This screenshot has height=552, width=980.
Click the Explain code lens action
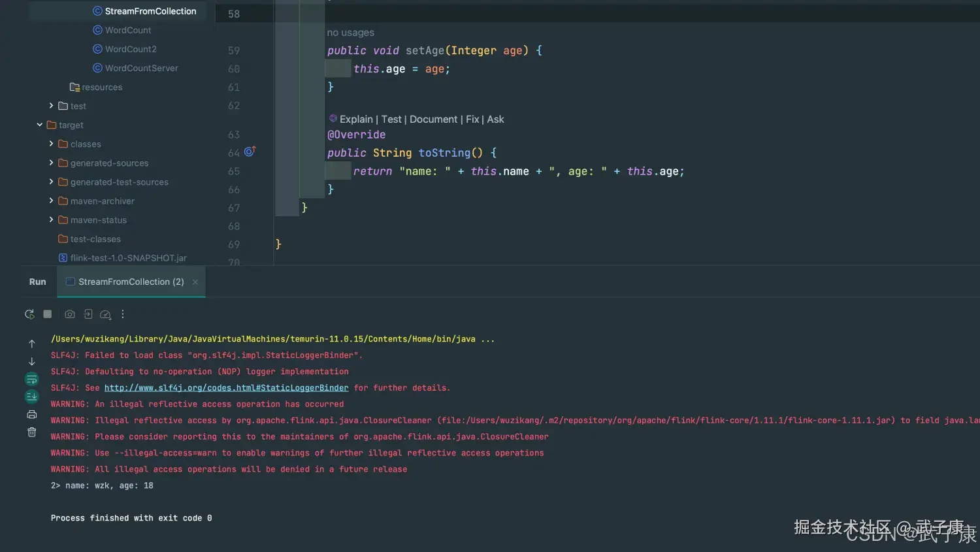coord(356,119)
